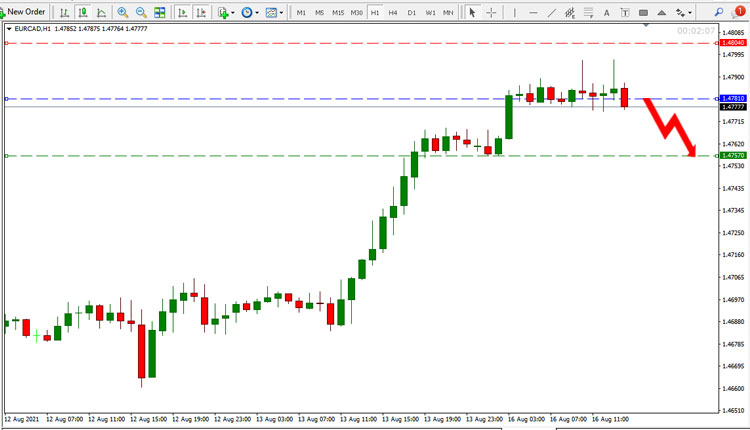Select the D1 timeframe
The height and width of the screenshot is (430, 750).
click(412, 13)
